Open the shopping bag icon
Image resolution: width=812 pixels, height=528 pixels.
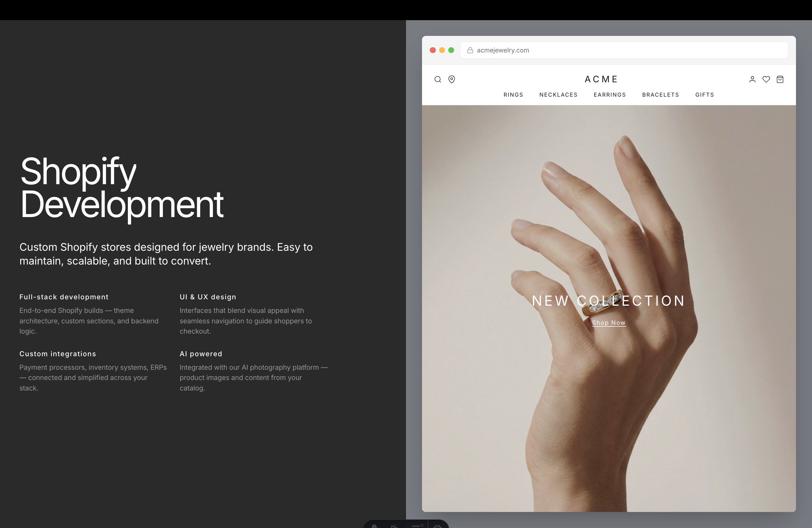coord(780,80)
